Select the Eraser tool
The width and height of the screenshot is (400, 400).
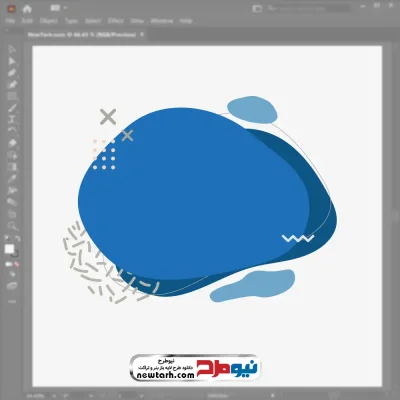coord(12,143)
